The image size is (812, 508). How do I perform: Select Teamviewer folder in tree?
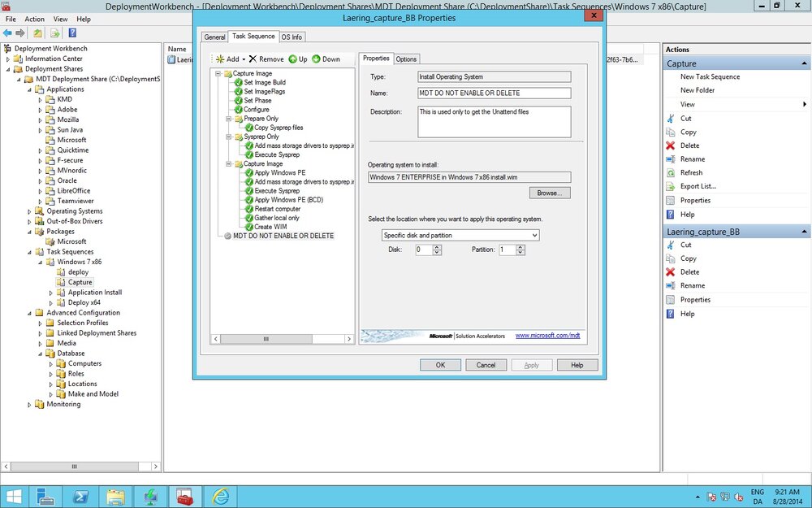tap(76, 201)
